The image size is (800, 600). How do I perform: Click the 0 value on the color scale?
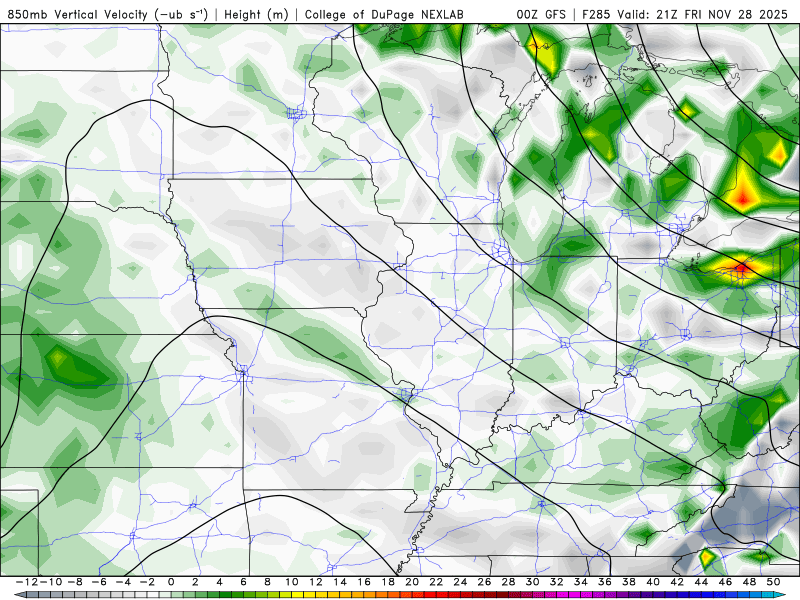[171, 582]
